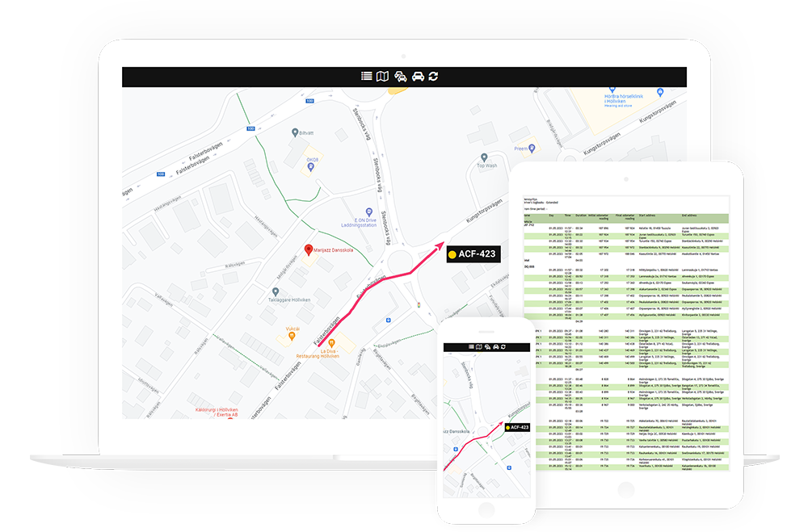This screenshot has width=808, height=532.
Task: Click the Biltvätt car wash marker
Action: (295, 132)
